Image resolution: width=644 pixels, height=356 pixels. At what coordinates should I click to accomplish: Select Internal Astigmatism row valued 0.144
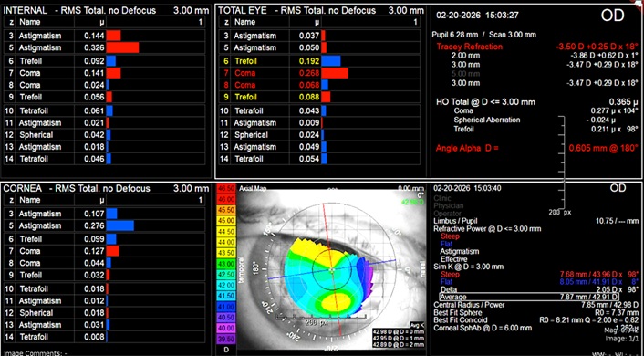coord(104,36)
